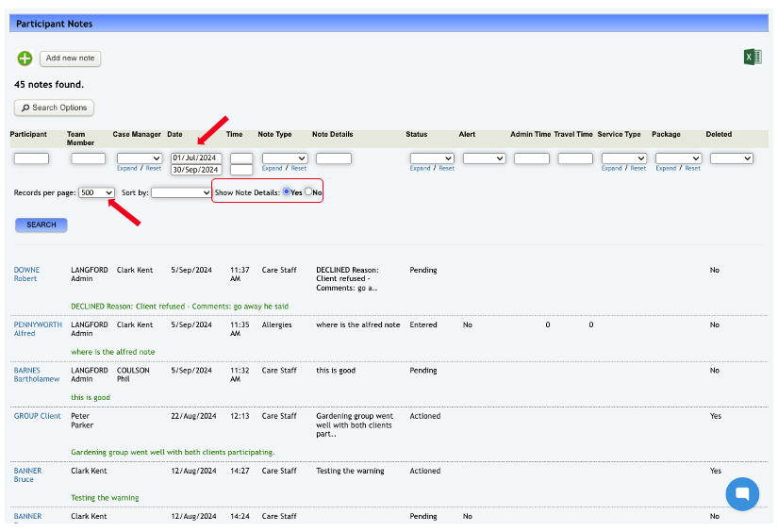778x532 pixels.
Task: Expand the Package filter options
Action: (x=666, y=169)
